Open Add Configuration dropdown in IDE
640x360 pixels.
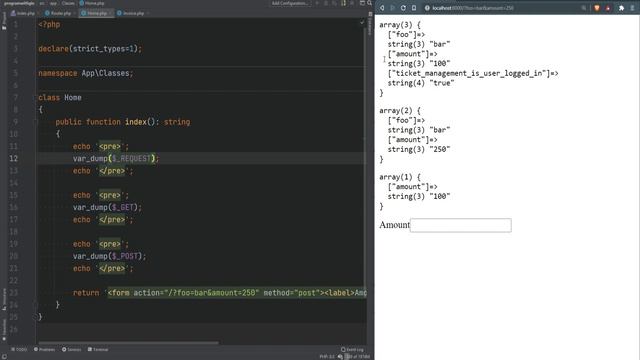pos(290,3)
